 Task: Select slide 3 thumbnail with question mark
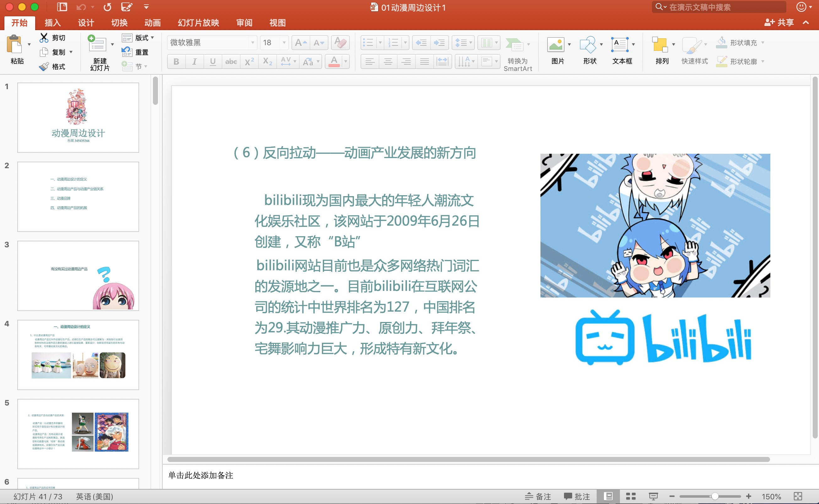pos(78,276)
